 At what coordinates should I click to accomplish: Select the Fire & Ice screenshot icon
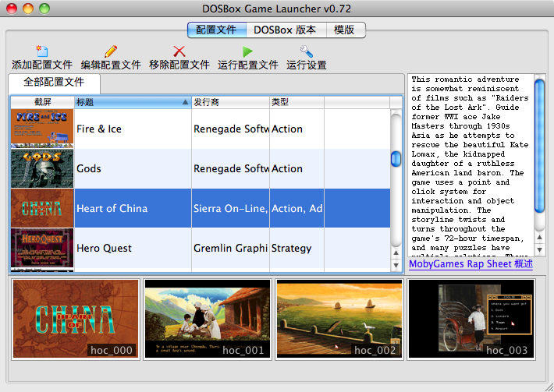coord(42,129)
